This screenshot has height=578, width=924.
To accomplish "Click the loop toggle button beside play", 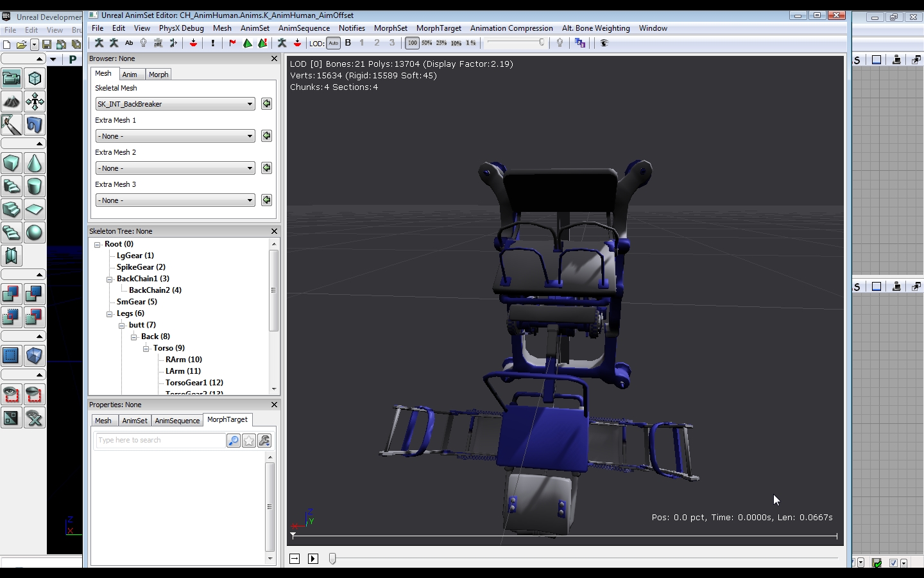I will [x=295, y=559].
